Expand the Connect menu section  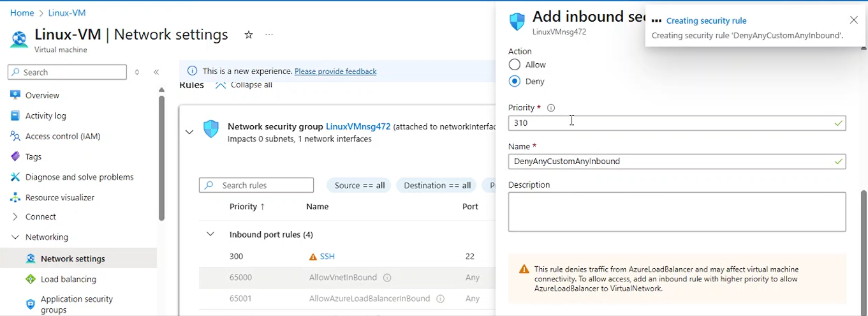[x=15, y=216]
